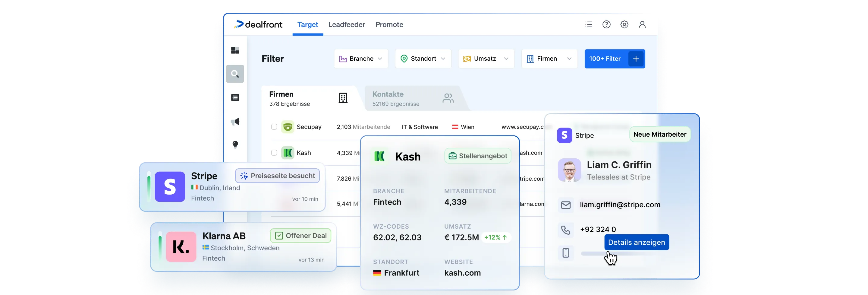Click the plus icon to add filter
The width and height of the screenshot is (868, 295).
click(636, 59)
